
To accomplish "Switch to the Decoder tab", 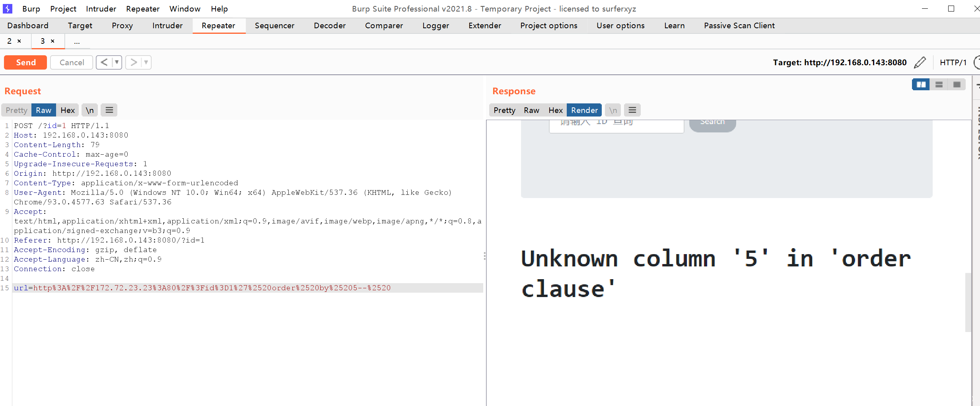I will click(330, 25).
